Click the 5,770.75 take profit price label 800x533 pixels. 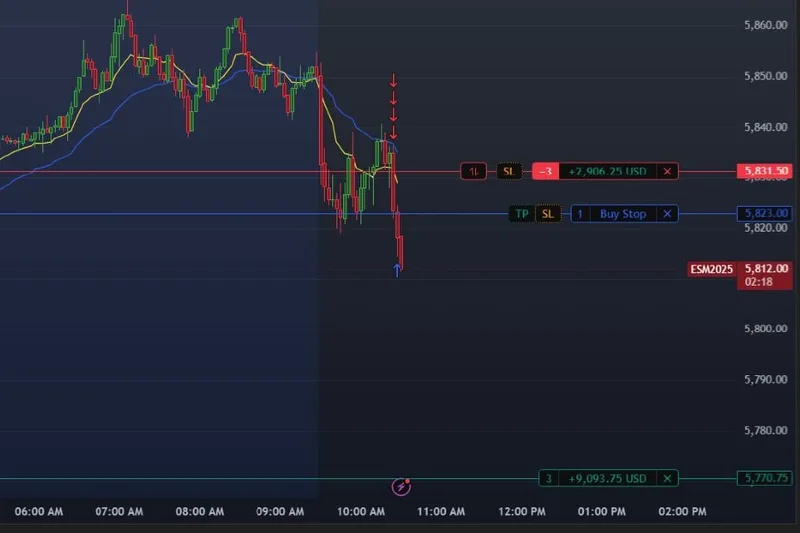tap(765, 478)
